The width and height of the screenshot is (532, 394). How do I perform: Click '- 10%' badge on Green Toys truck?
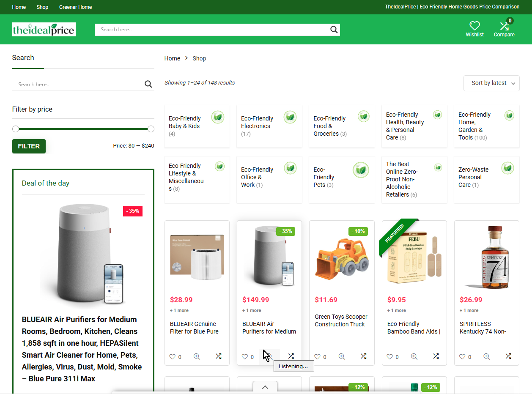pos(358,231)
